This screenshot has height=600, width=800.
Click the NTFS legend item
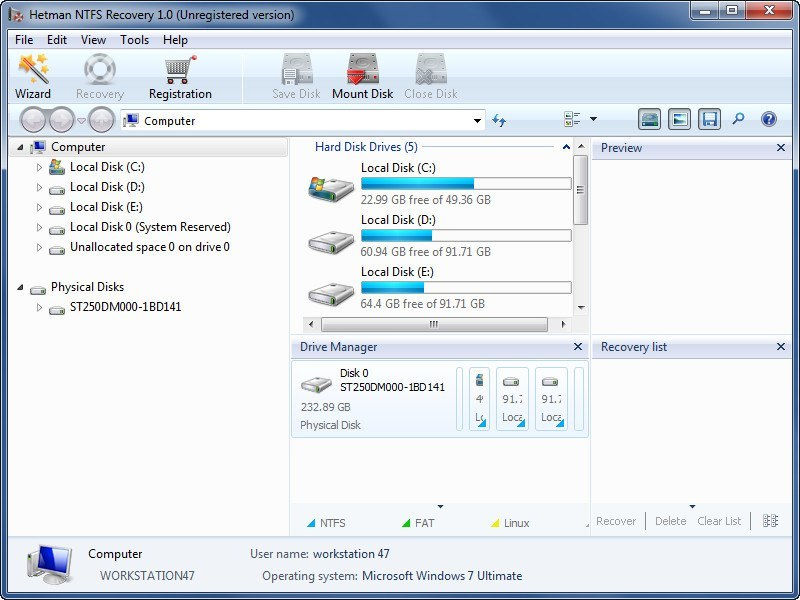327,523
